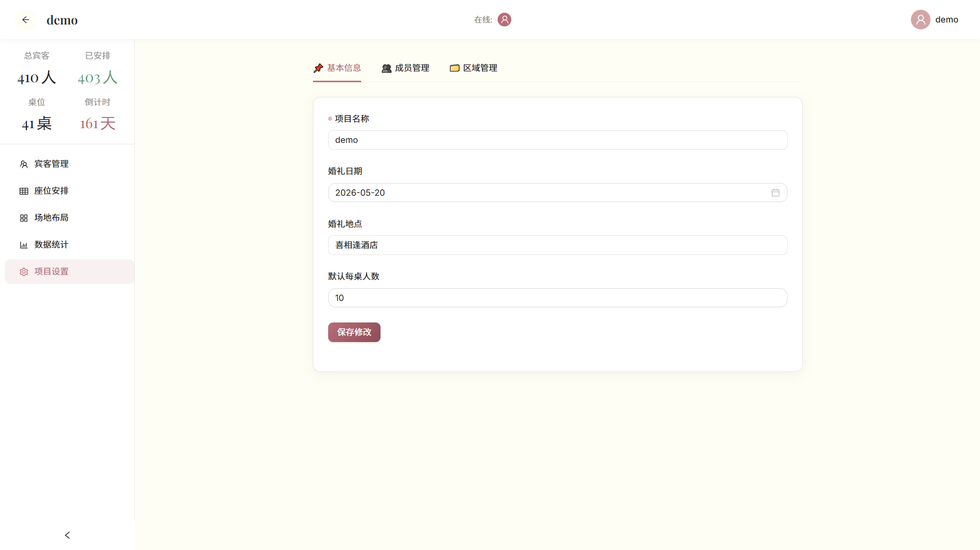This screenshot has height=550, width=980.
Task: Open 座位安排 in the sidebar
Action: [x=70, y=191]
